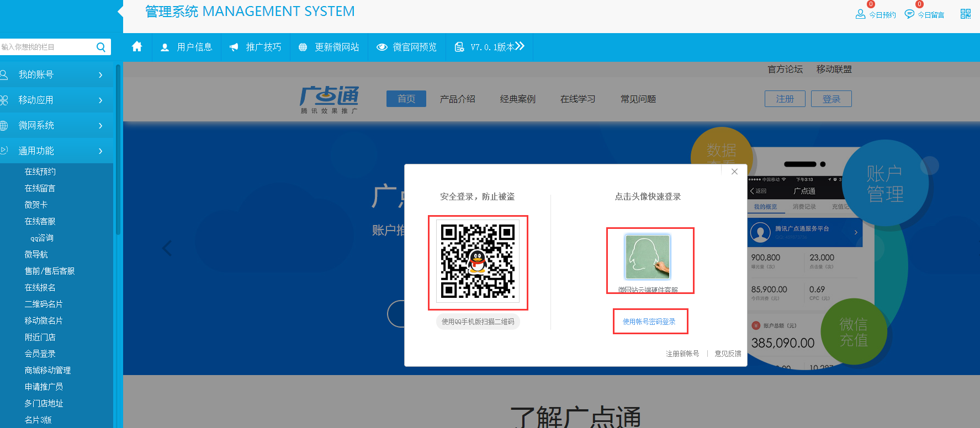Open 用户信息 user info menu
Image resolution: width=980 pixels, height=428 pixels.
pyautogui.click(x=186, y=47)
